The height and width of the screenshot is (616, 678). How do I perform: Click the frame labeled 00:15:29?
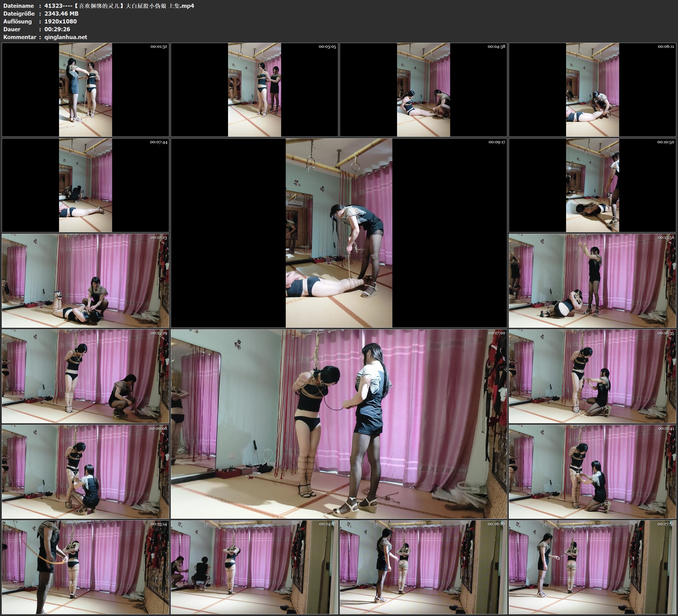click(x=85, y=376)
